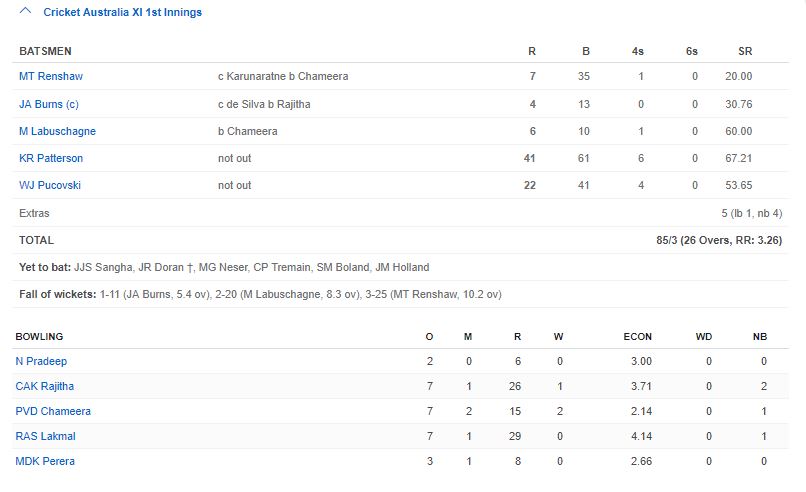Click the SR column header
This screenshot has height=492, width=806.
coord(745,51)
